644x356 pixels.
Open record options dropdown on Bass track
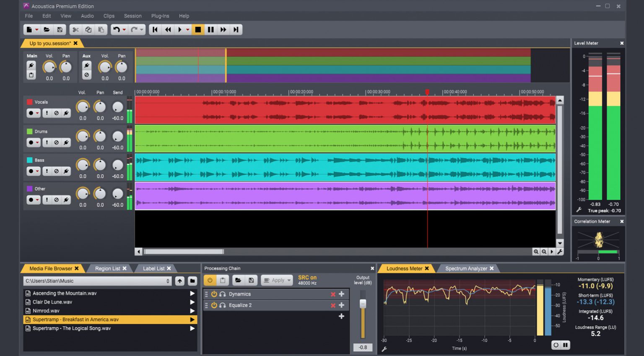tap(37, 171)
